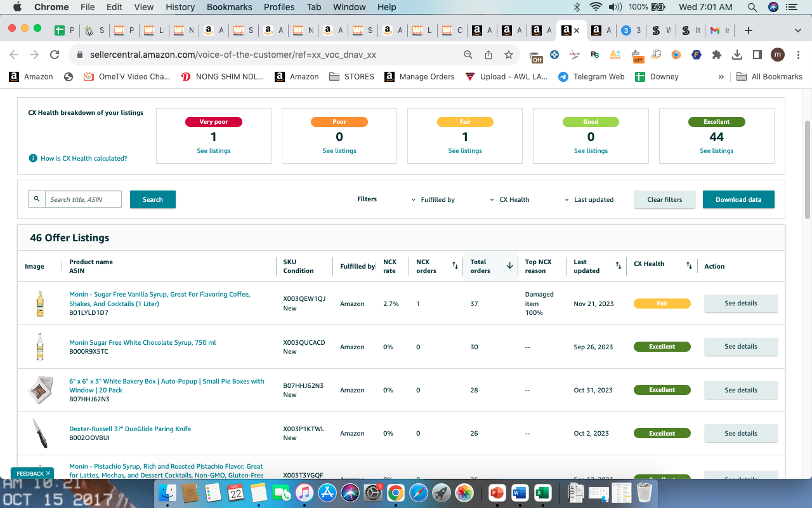812x508 pixels.
Task: Open Calendar from the dock
Action: click(x=236, y=492)
